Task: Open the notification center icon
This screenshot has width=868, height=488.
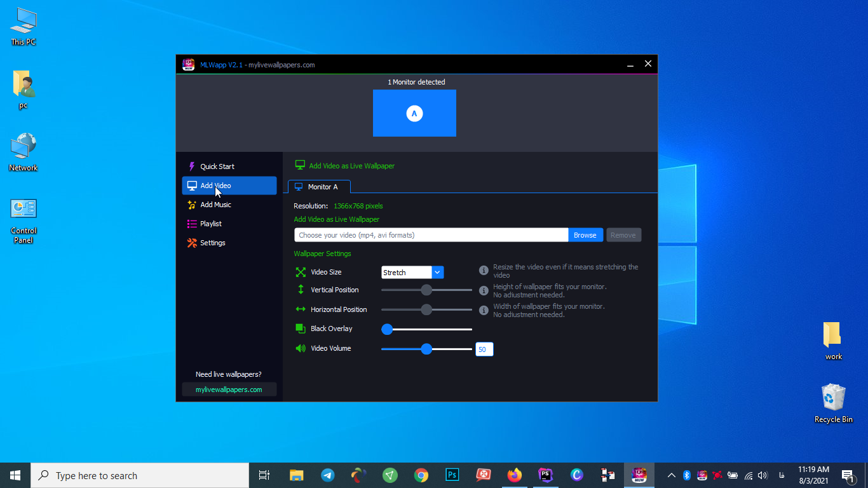Action: [848, 475]
